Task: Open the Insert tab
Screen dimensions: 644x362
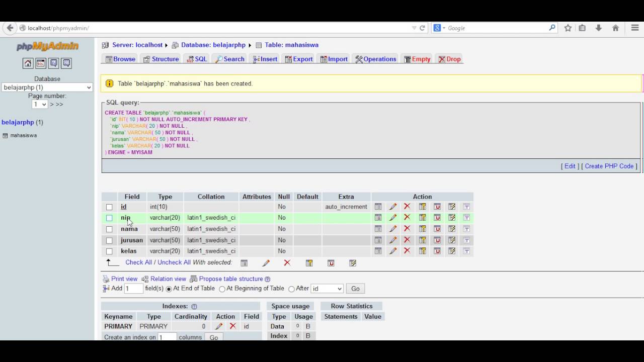Action: click(x=265, y=59)
